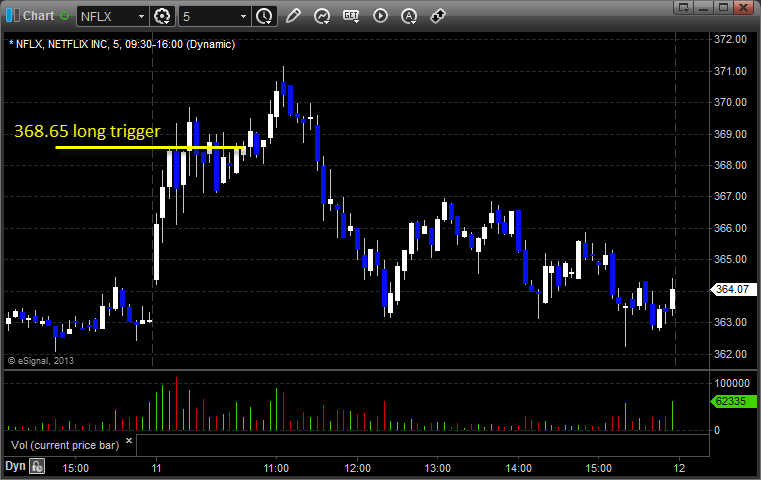
Task: Open the time template clock menu
Action: coord(265,17)
